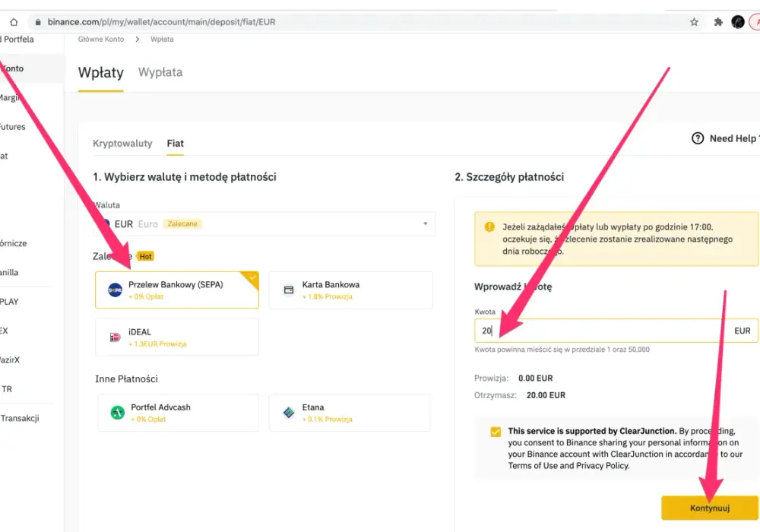Click the PLAY sidebar item

pyautogui.click(x=9, y=302)
